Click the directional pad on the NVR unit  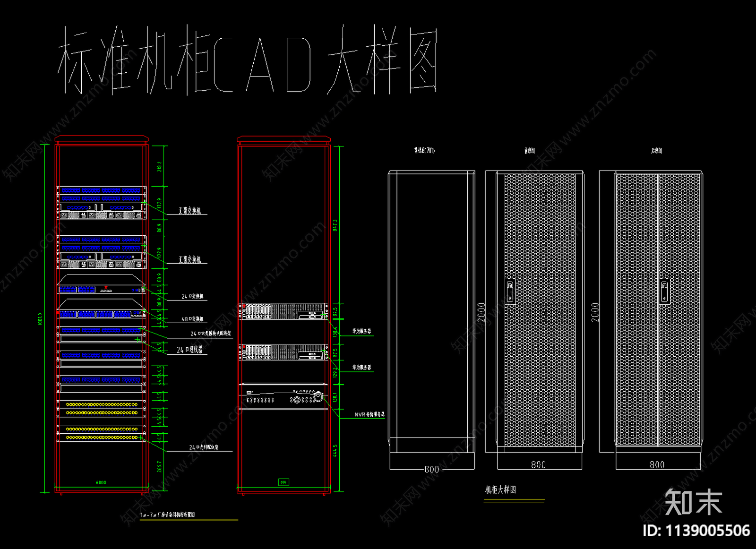(297, 400)
